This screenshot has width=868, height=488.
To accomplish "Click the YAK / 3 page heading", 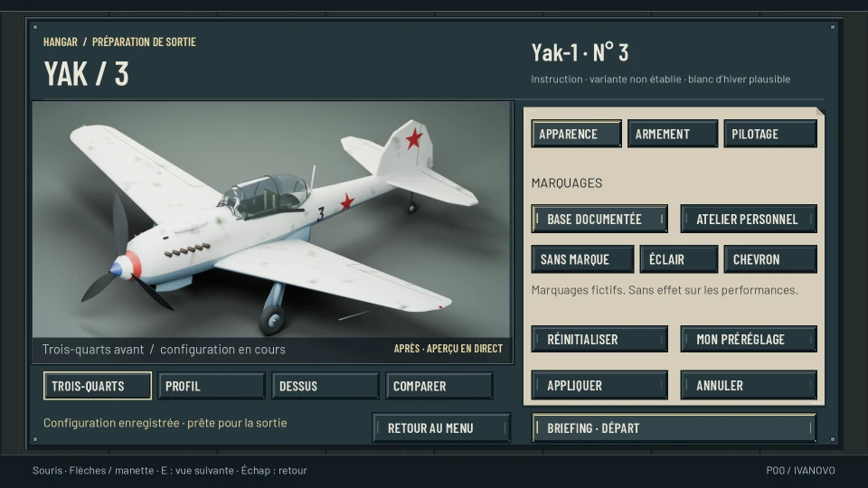I will point(87,73).
